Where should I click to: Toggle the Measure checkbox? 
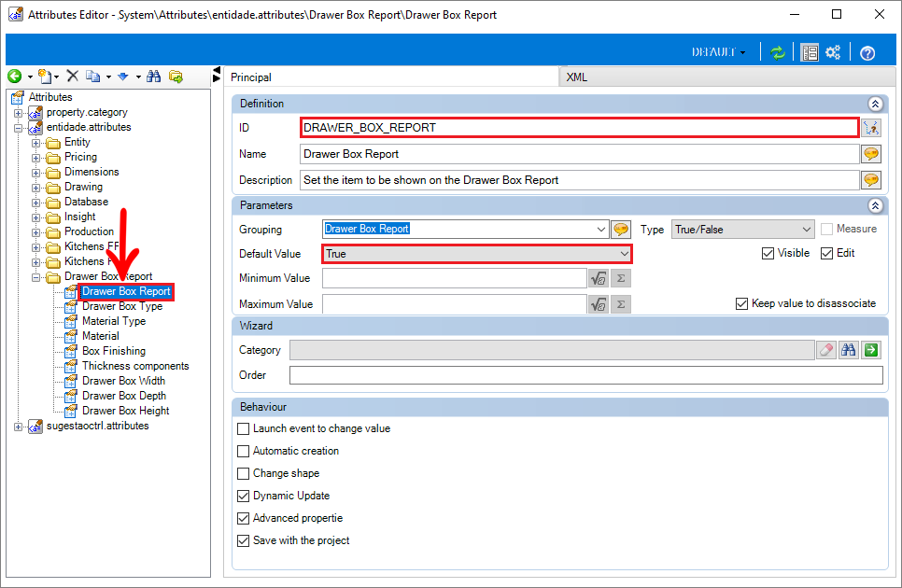coord(826,229)
